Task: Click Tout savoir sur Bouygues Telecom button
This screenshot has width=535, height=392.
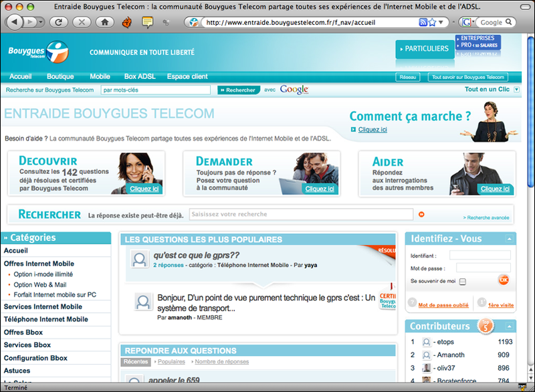Action: [468, 77]
